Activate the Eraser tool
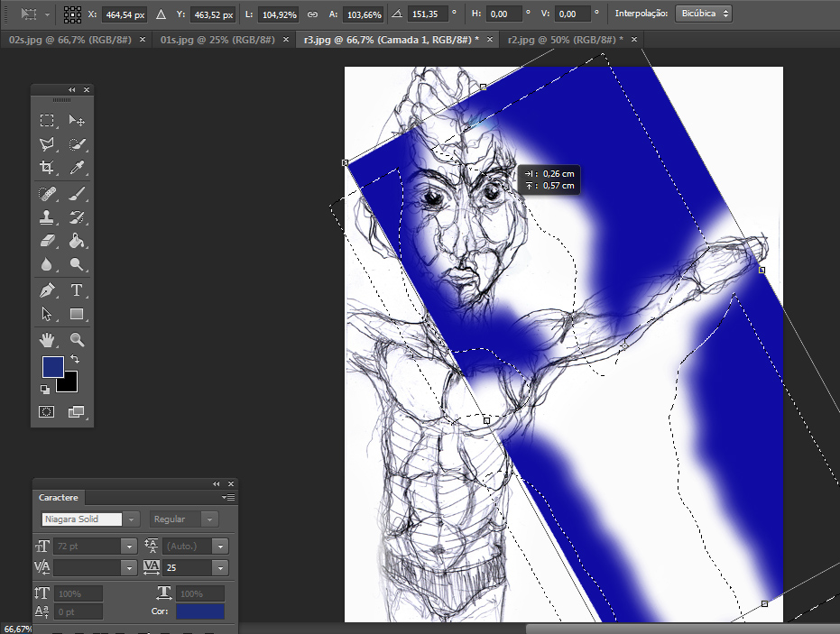Viewport: 840px width, 634px height. [x=47, y=241]
